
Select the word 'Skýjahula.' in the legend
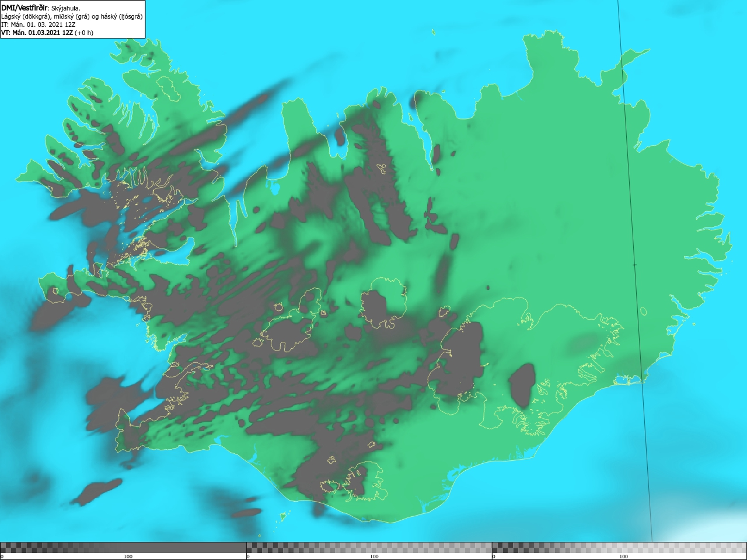click(x=66, y=8)
